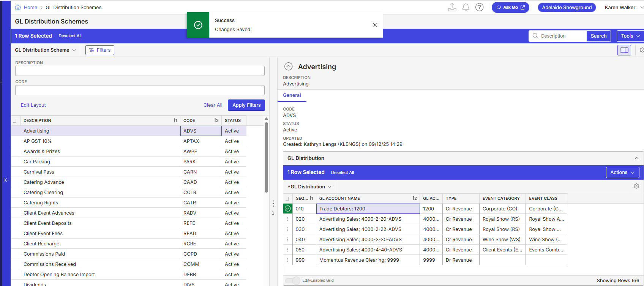The width and height of the screenshot is (644, 286).
Task: Toggle select-all checkbox in GL Distribution grid header
Action: pos(287,199)
